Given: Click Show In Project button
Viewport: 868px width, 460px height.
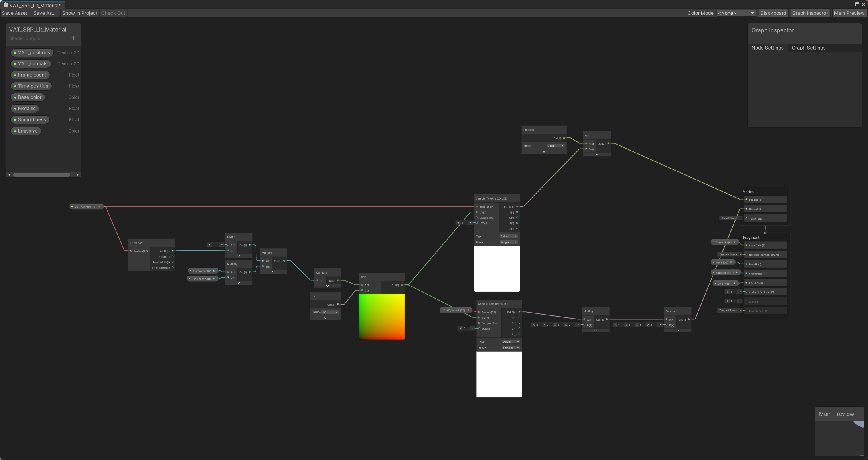Looking at the screenshot, I should (79, 13).
